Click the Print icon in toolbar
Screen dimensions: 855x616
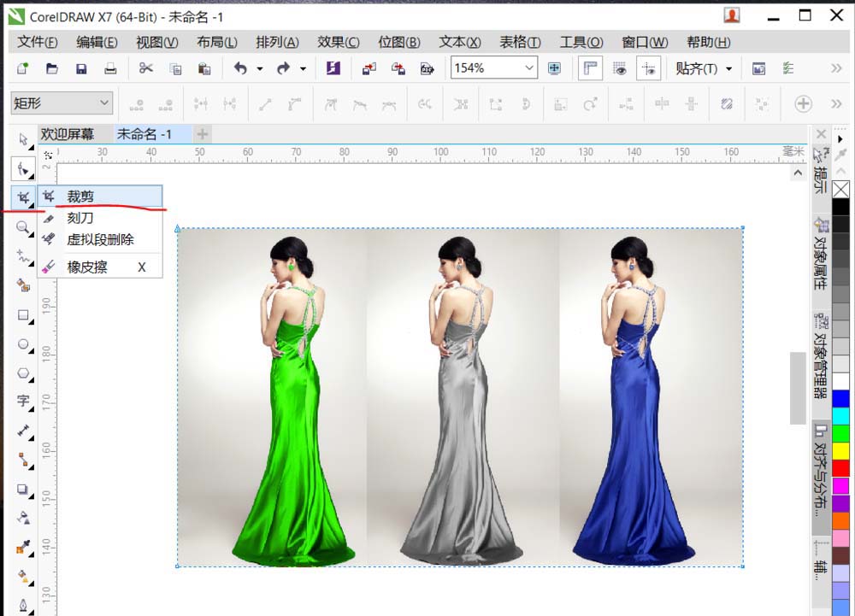click(110, 68)
